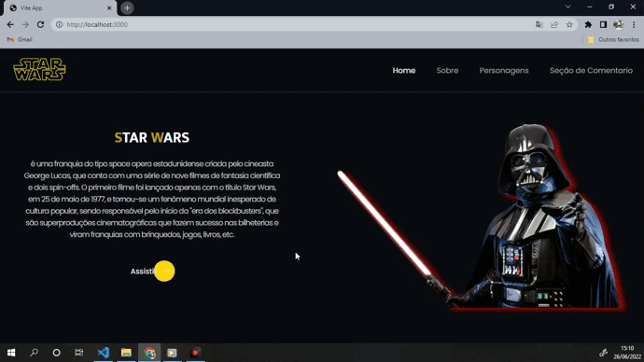Viewport: 644px width, 362px height.
Task: Open the Windows Start menu
Action: (11, 353)
